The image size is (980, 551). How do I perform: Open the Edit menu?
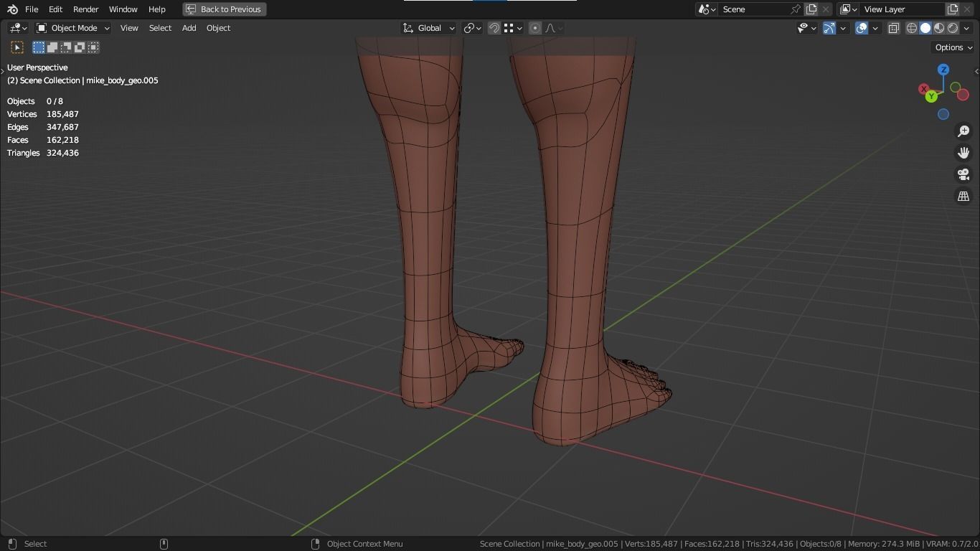[55, 9]
